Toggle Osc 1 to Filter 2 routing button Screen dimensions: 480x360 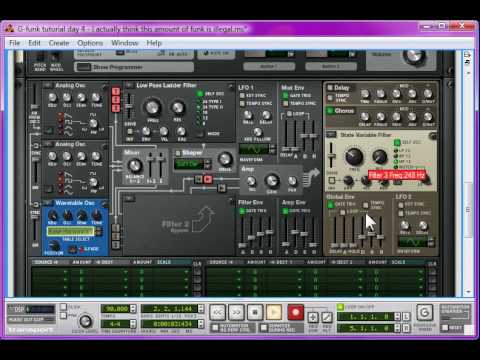[116, 228]
